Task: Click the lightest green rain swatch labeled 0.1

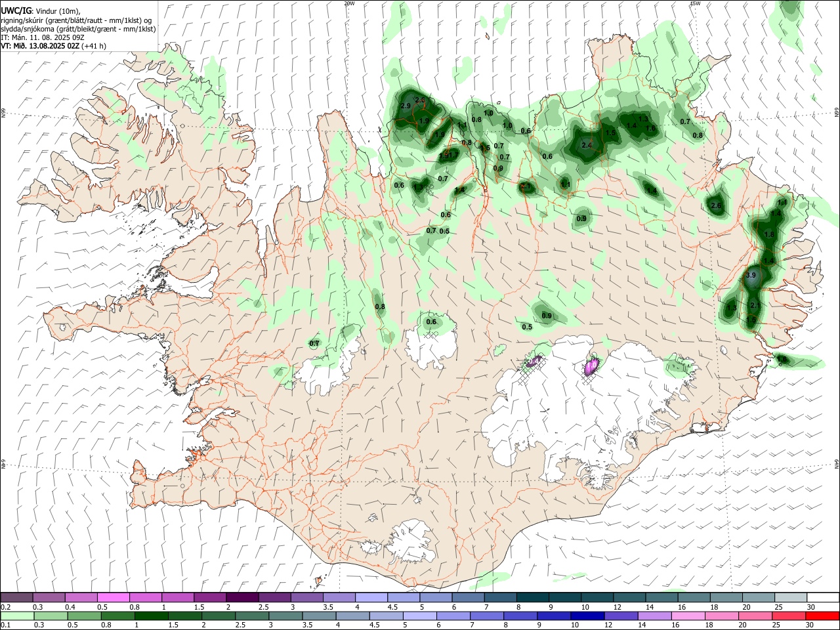Action: (17, 616)
